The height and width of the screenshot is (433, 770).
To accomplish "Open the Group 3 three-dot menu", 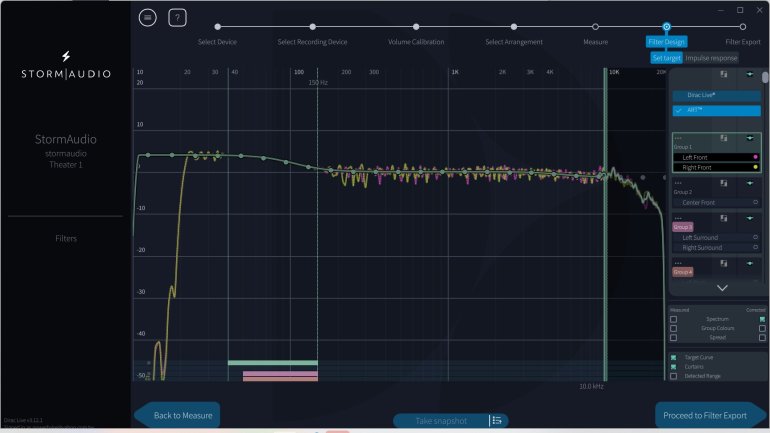I will click(x=678, y=218).
